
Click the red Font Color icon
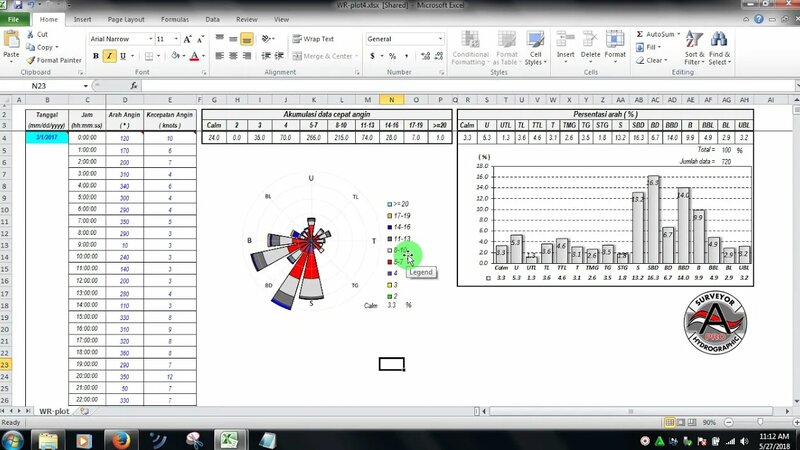click(x=194, y=56)
